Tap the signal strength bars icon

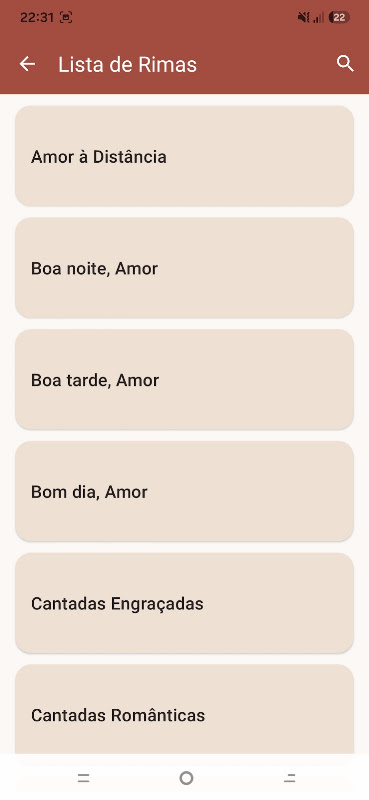pos(318,18)
